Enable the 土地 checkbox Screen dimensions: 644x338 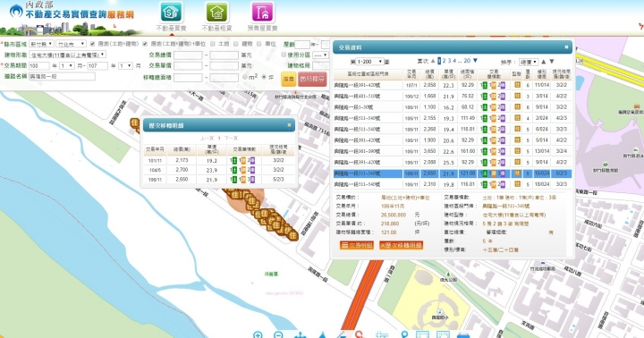point(213,44)
